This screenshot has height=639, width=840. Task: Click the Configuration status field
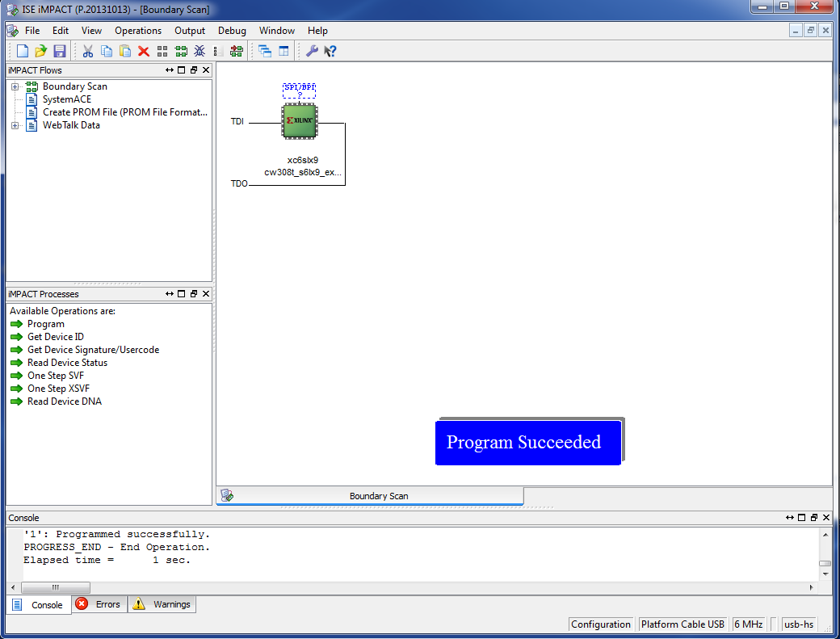[601, 624]
